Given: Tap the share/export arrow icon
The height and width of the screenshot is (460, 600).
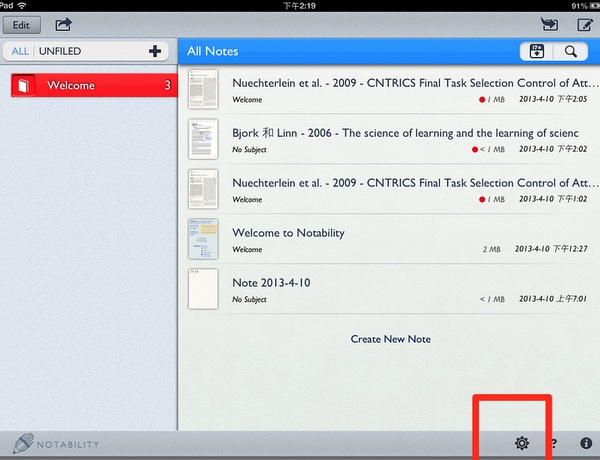Looking at the screenshot, I should tap(64, 24).
